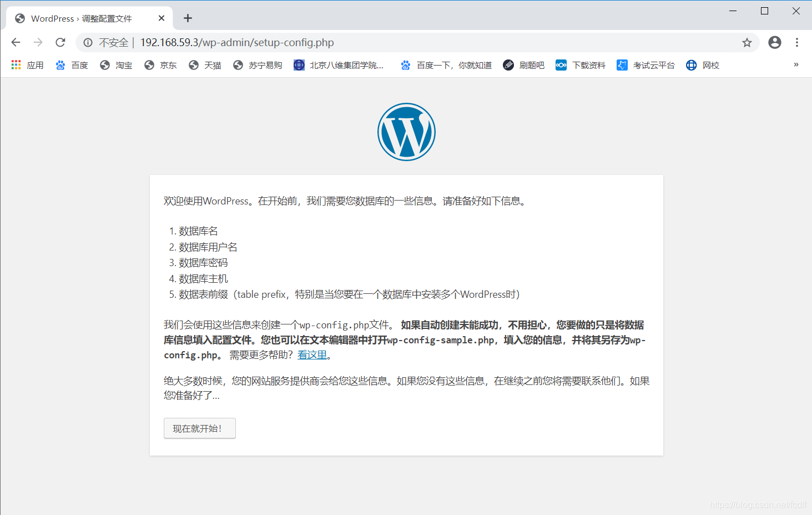The image size is (812, 515).
Task: Click list item 数据库密码
Action: 203,263
